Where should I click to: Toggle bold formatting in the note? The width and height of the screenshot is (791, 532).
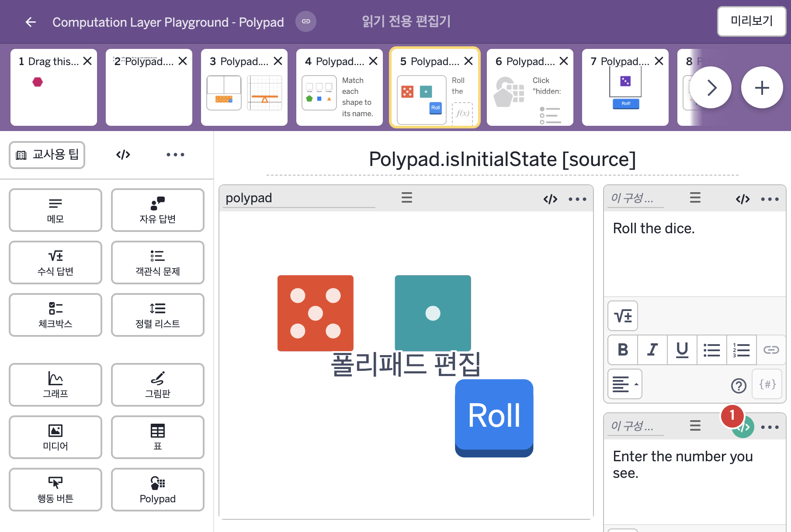[623, 350]
